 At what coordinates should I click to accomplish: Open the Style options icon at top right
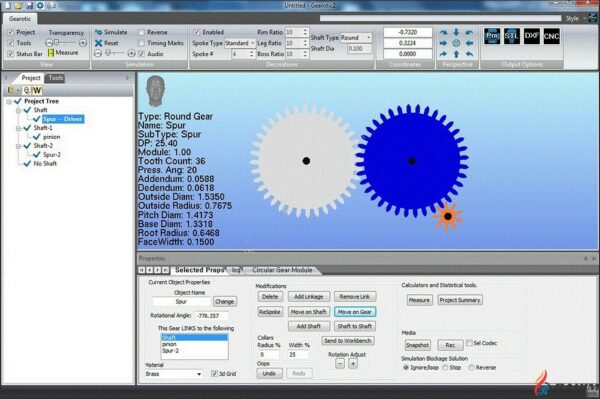593,18
